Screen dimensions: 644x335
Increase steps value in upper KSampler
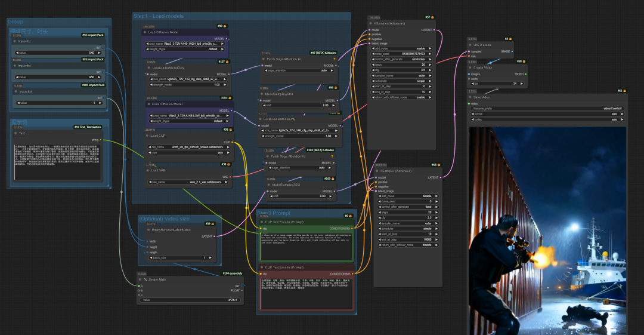[x=430, y=64]
